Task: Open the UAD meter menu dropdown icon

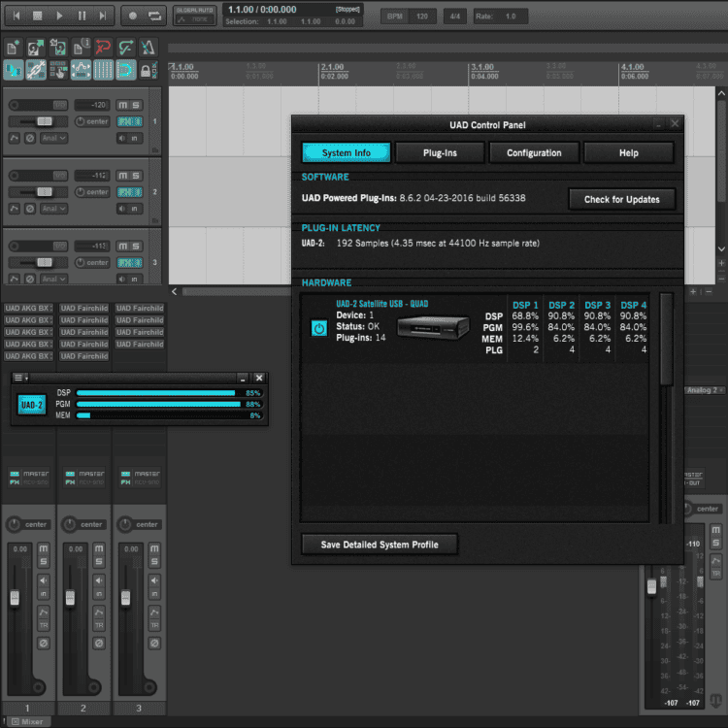Action: (20, 378)
